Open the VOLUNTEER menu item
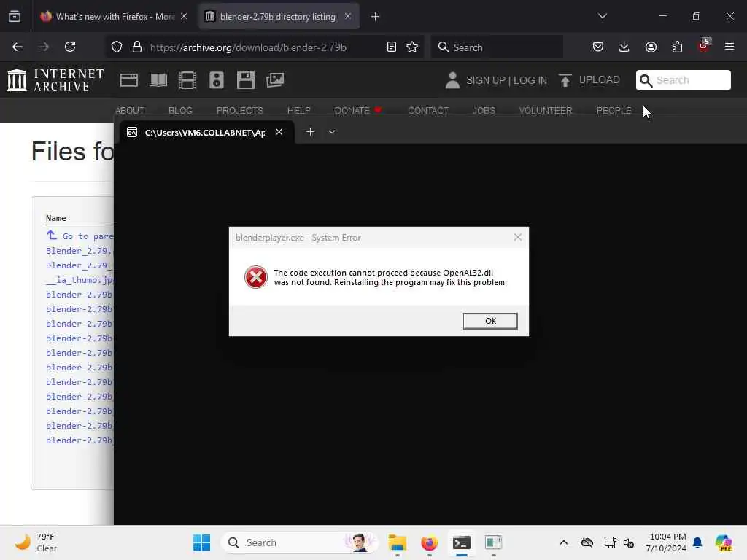The image size is (747, 560). [546, 111]
